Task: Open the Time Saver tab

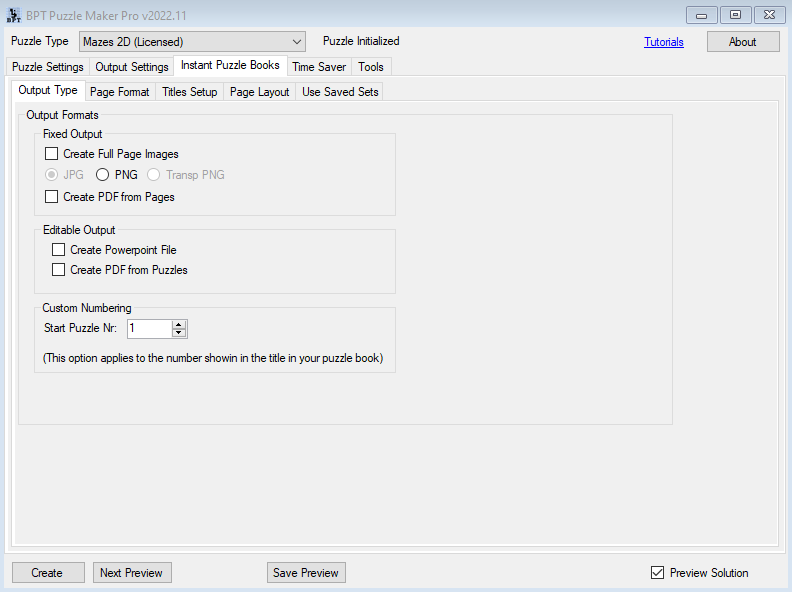Action: (x=319, y=67)
